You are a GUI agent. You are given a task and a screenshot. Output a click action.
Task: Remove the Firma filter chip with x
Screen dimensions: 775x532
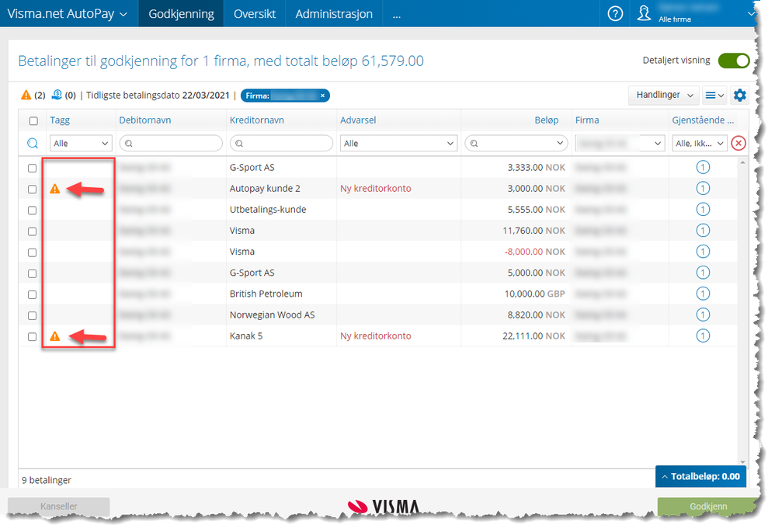point(322,96)
